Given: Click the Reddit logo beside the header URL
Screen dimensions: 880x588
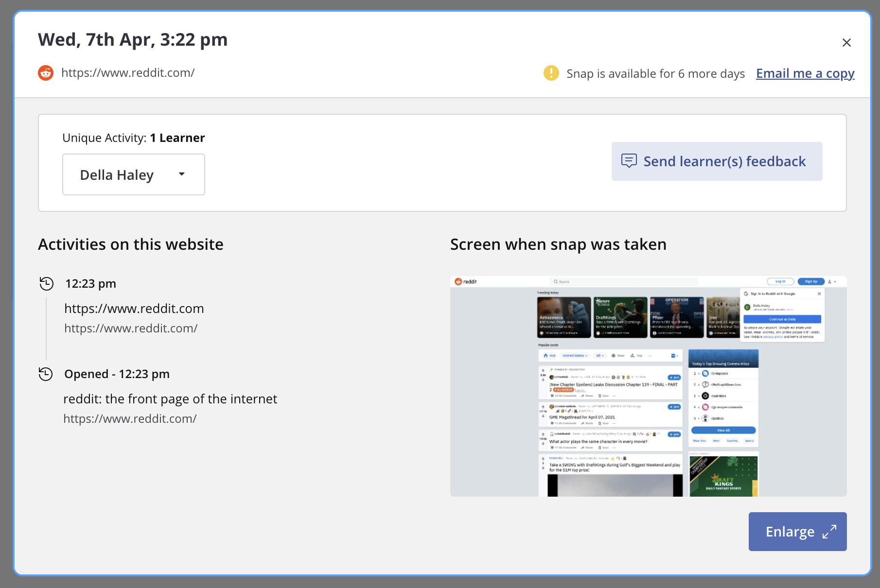Looking at the screenshot, I should click(x=46, y=73).
